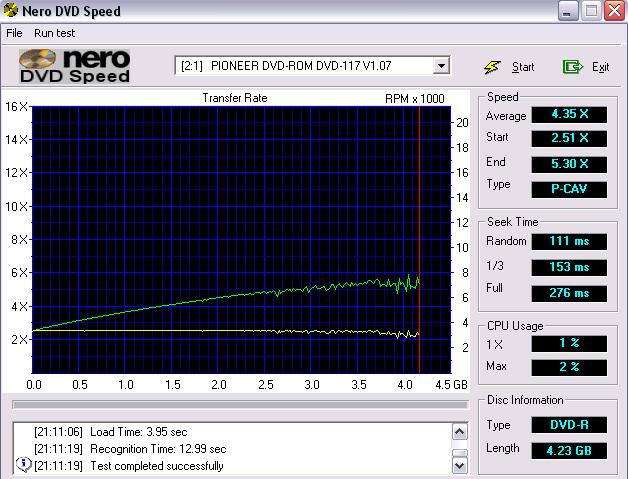Select the Random seek time 111 ms field

(x=569, y=242)
